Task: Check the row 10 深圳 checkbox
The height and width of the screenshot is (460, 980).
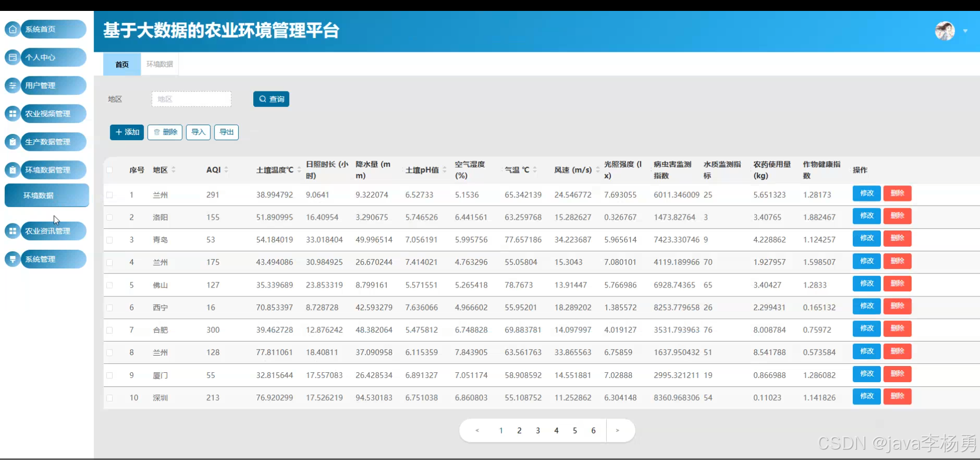Action: [x=110, y=398]
